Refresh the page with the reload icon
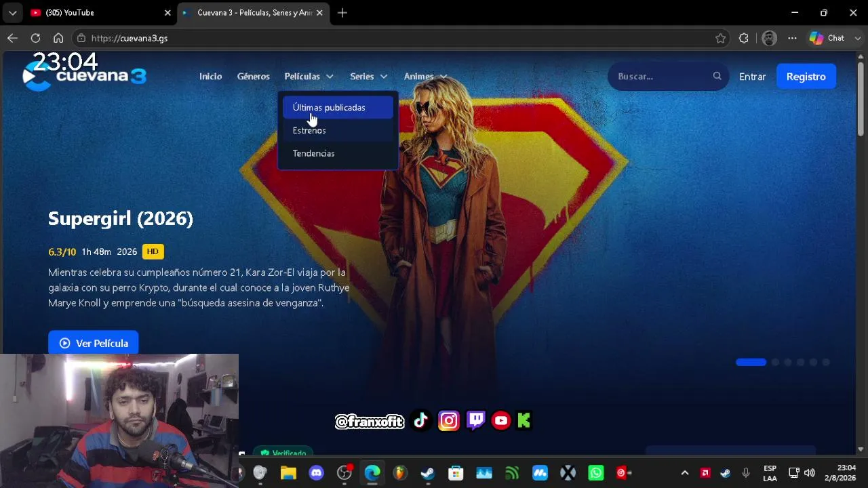 coord(35,38)
